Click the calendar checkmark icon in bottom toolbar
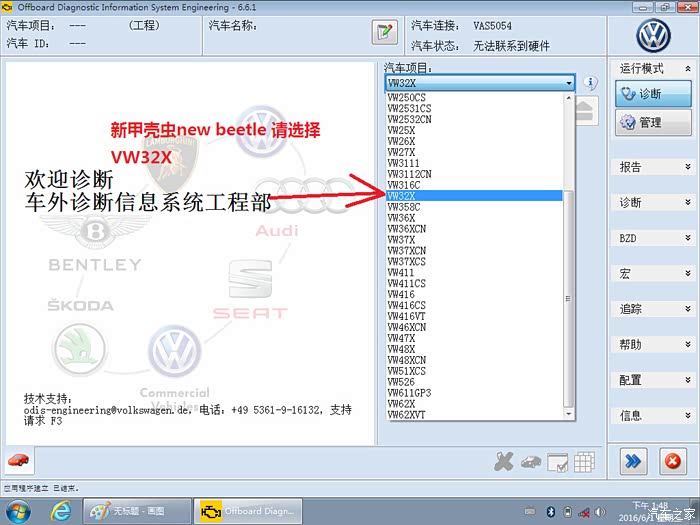The height and width of the screenshot is (525, 700). click(558, 461)
